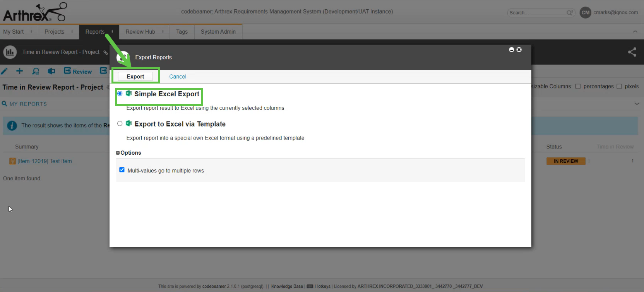The height and width of the screenshot is (292, 644).
Task: Switch to the Review Hub tab
Action: (140, 32)
